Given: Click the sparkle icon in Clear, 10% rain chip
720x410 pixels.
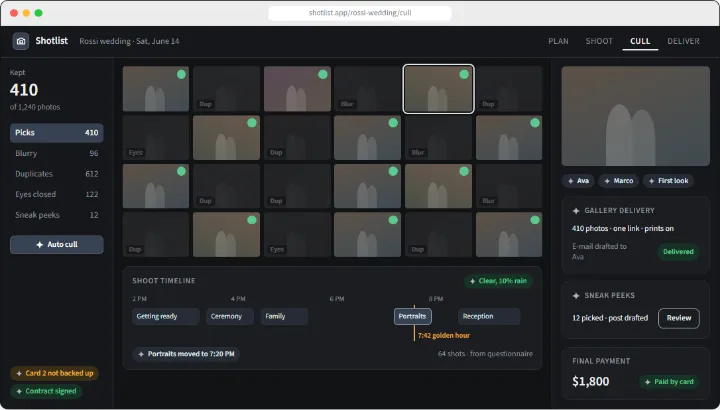Looking at the screenshot, I should [472, 281].
